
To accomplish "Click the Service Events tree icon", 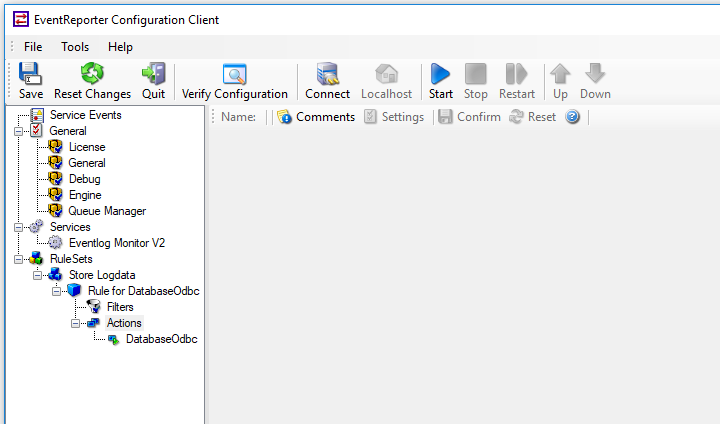I will [37, 115].
